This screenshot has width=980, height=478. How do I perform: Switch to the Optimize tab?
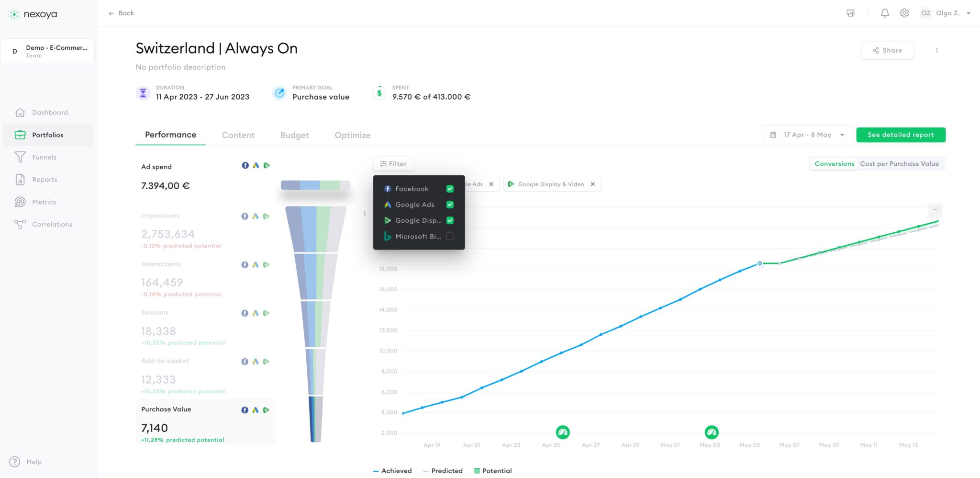352,135
